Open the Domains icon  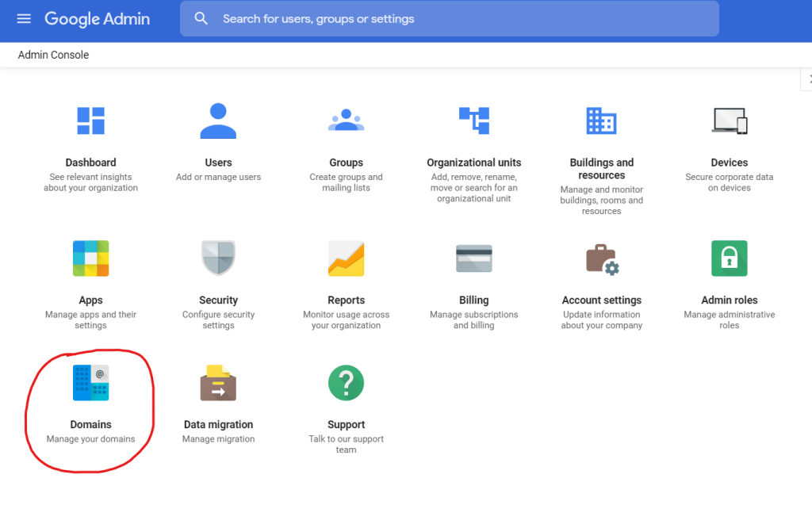[90, 383]
